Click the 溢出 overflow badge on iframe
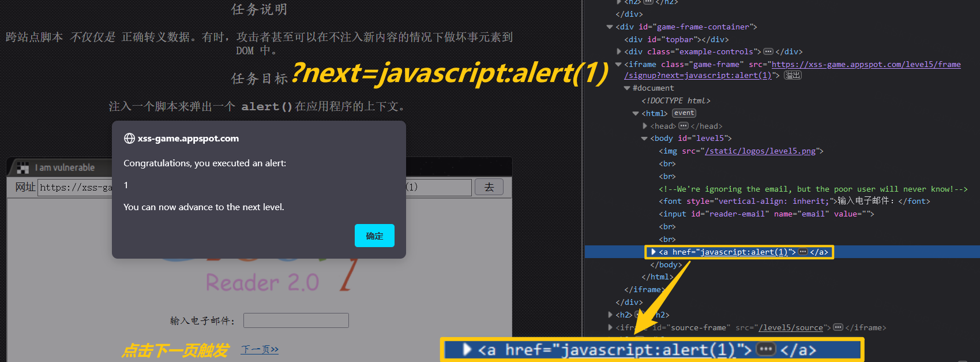Screen dimensions: 980x362 793,75
